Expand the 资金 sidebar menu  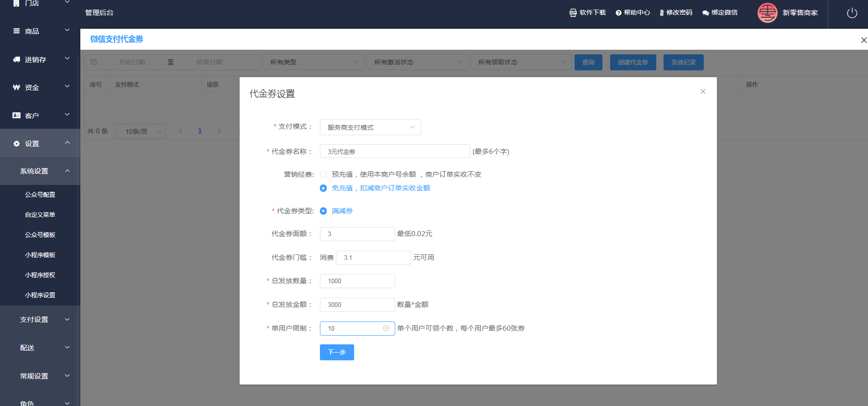point(67,86)
